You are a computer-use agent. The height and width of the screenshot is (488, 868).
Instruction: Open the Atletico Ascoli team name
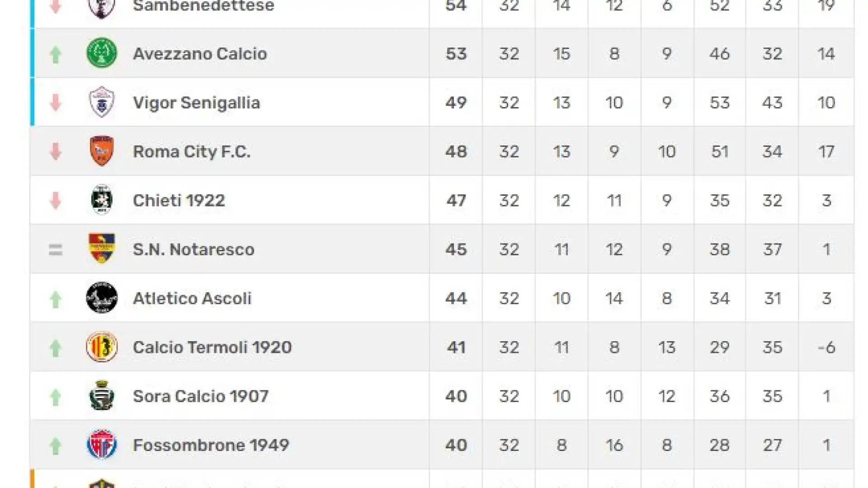[192, 298]
